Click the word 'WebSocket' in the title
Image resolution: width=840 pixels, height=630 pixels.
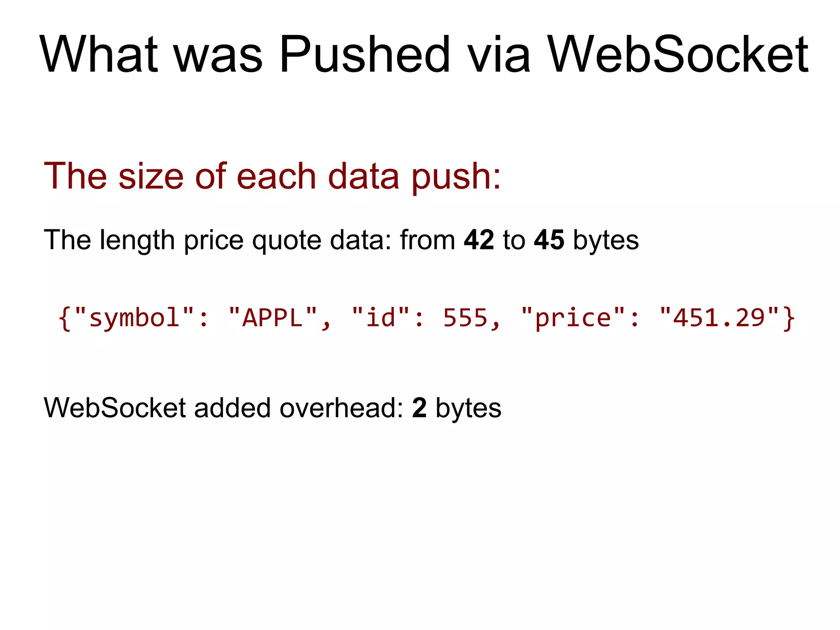678,55
